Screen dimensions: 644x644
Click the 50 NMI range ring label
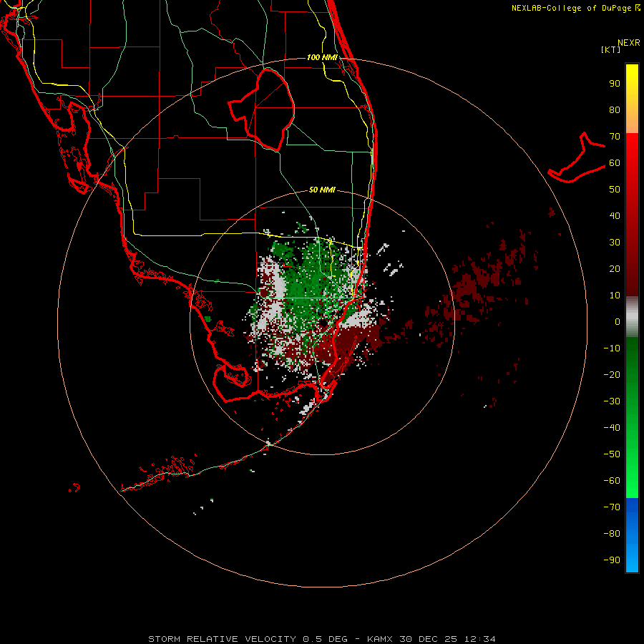[322, 190]
